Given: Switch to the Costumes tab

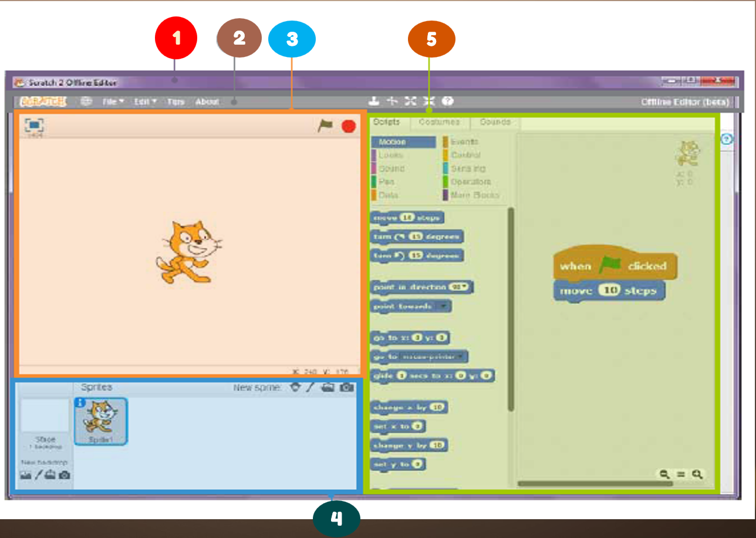Looking at the screenshot, I should 440,122.
